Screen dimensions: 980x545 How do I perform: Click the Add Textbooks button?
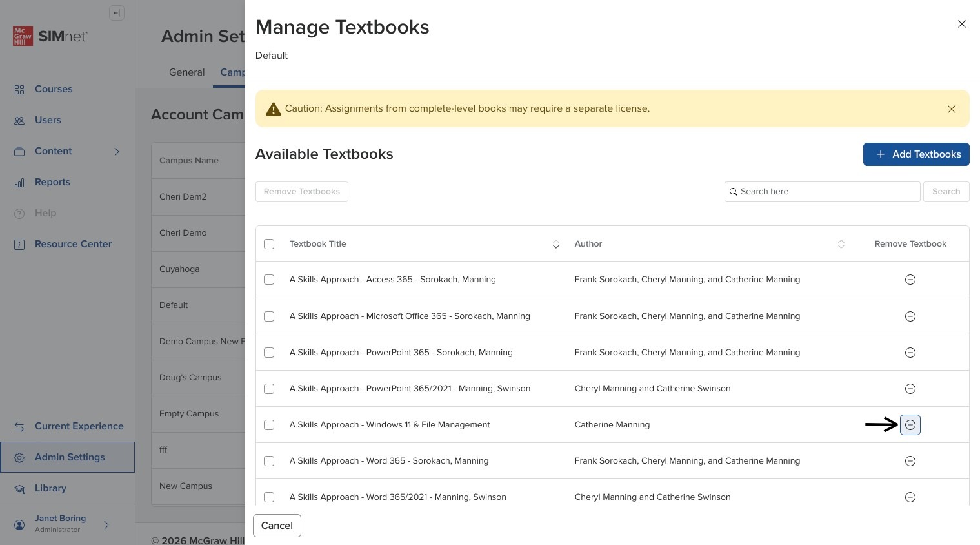[916, 154]
